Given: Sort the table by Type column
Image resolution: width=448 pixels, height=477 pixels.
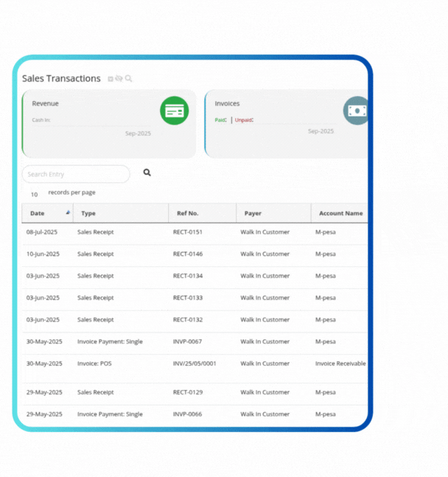Looking at the screenshot, I should (88, 213).
